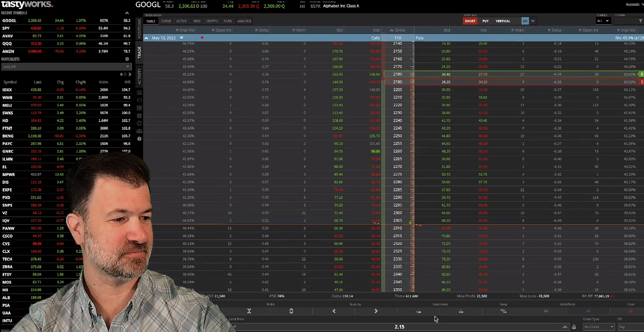Screen dimensions: 644x332
Task: Switch to the PAIRS tab
Action: pos(228,21)
